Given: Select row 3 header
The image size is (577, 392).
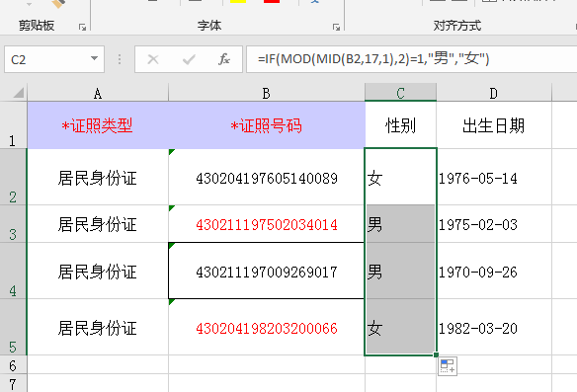Looking at the screenshot, I should (13, 223).
